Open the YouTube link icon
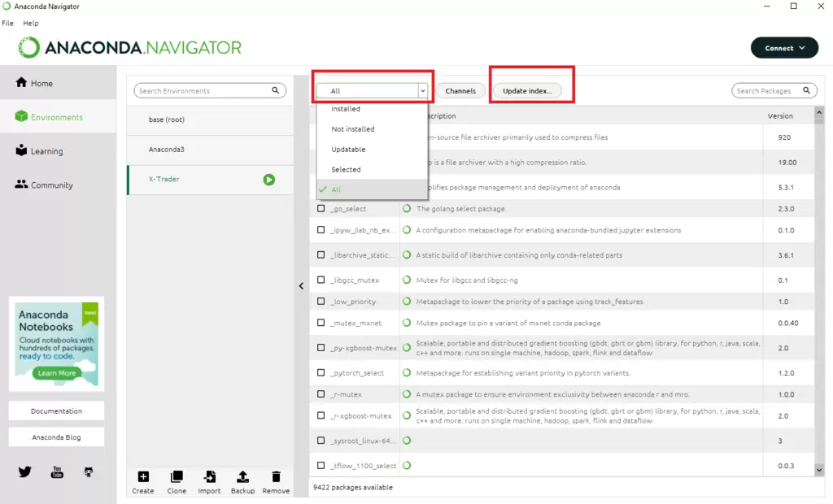The width and height of the screenshot is (833, 504). [57, 471]
